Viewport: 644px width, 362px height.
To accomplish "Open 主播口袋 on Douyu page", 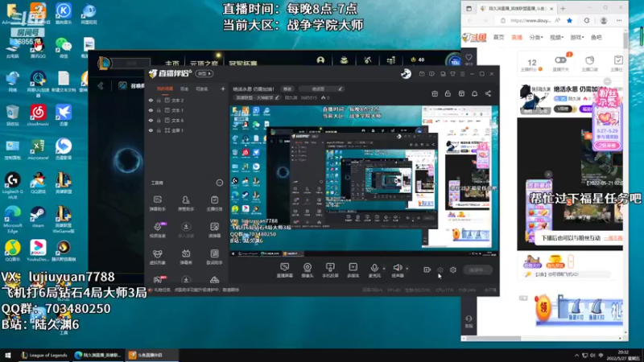I will pyautogui.click(x=589, y=63).
